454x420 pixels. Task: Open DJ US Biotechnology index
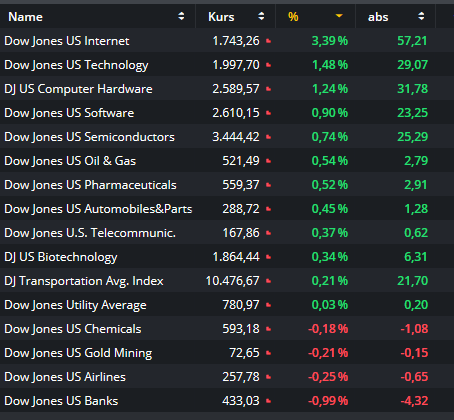coord(61,257)
